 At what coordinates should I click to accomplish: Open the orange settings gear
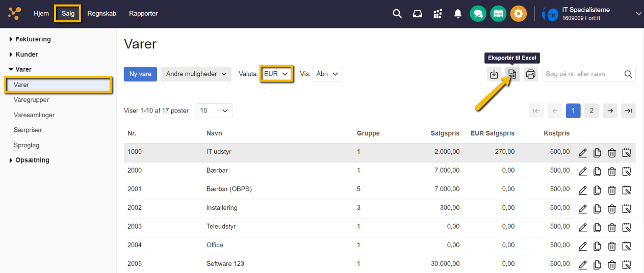518,14
